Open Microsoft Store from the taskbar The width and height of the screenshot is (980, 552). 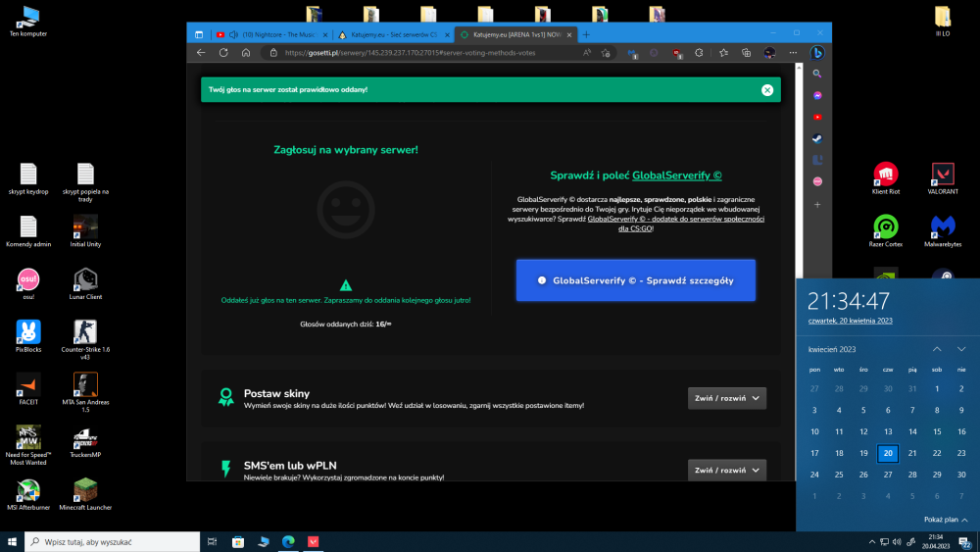coord(238,542)
